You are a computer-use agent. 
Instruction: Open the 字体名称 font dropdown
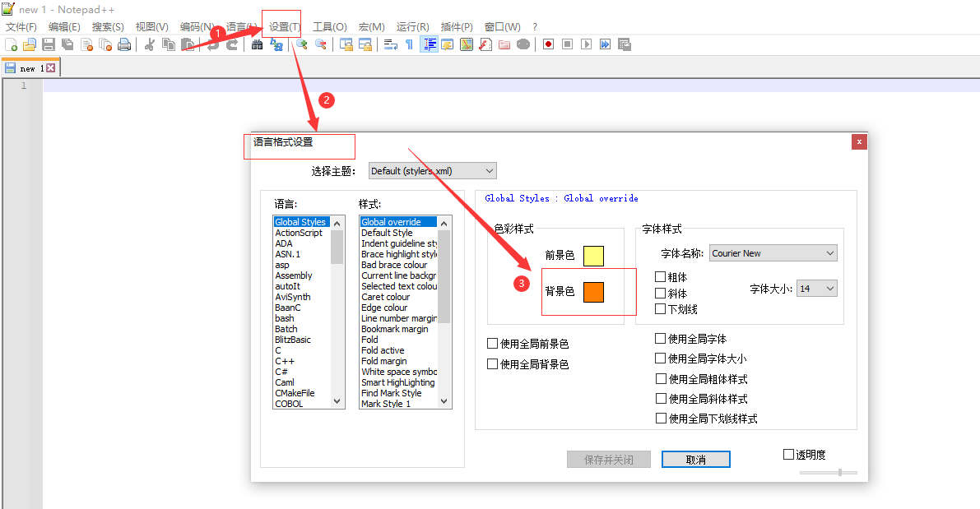pyautogui.click(x=830, y=252)
